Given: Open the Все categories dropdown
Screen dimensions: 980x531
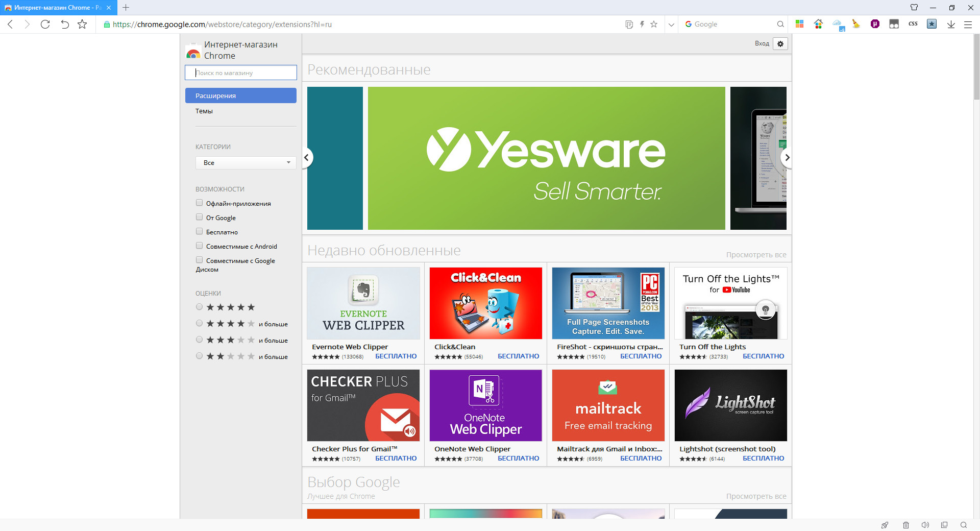Looking at the screenshot, I should point(246,163).
